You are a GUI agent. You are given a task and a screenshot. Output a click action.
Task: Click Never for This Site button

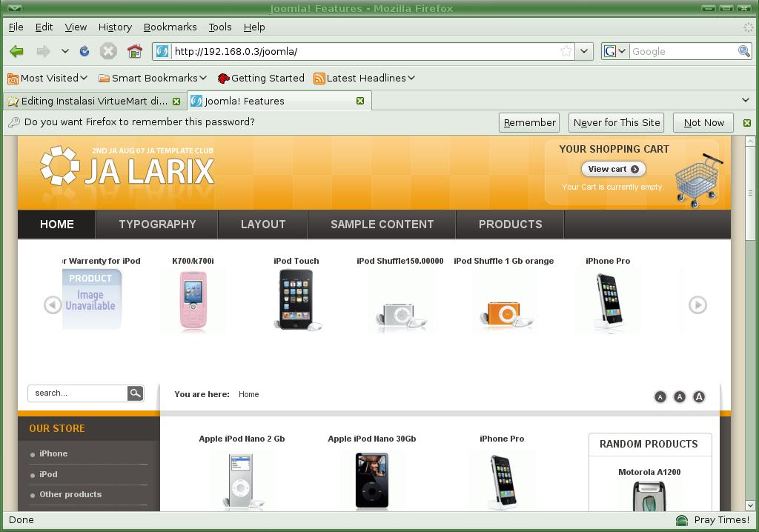[x=616, y=122]
